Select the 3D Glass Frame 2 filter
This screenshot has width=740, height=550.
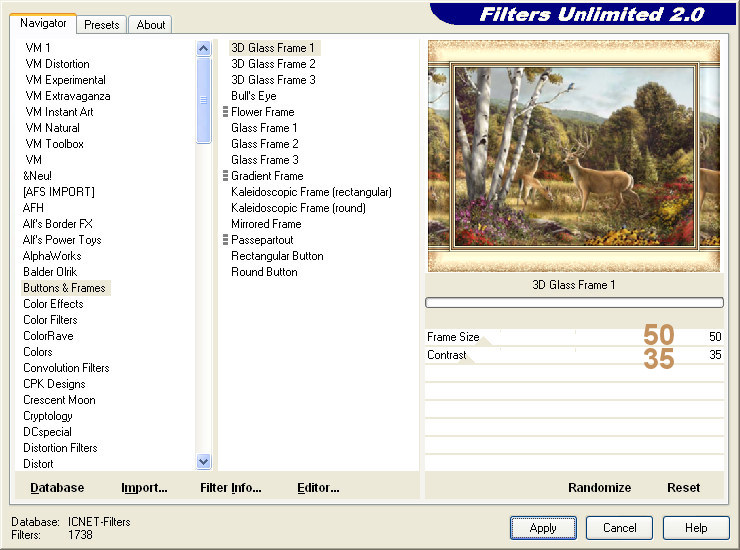click(x=273, y=64)
